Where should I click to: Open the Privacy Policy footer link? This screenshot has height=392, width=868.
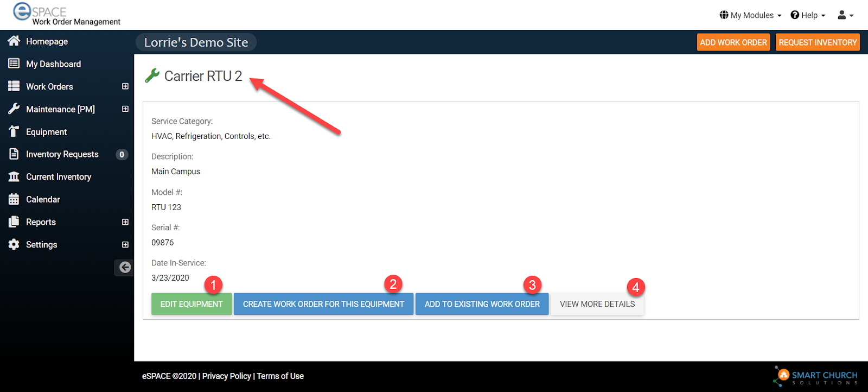pos(226,376)
